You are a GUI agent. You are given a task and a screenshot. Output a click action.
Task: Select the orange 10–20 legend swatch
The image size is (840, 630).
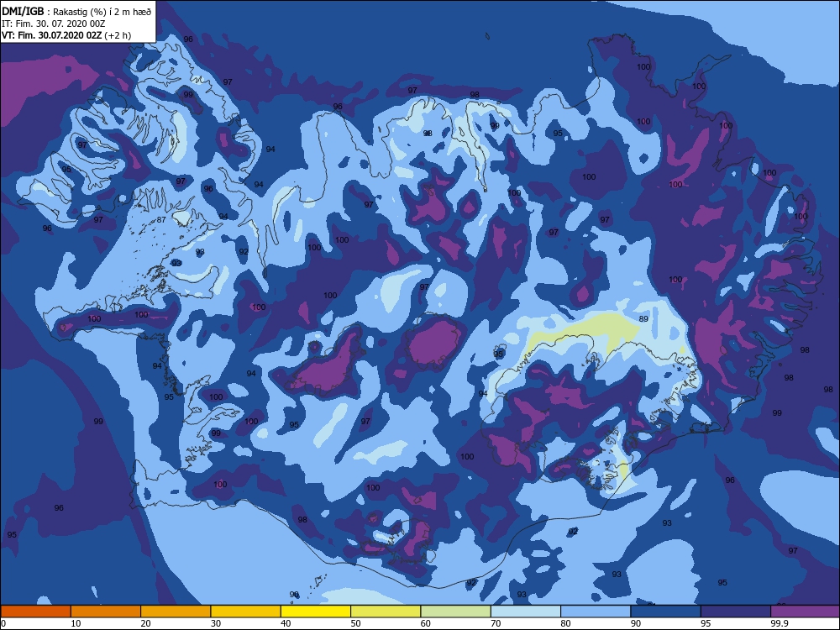coord(106,612)
